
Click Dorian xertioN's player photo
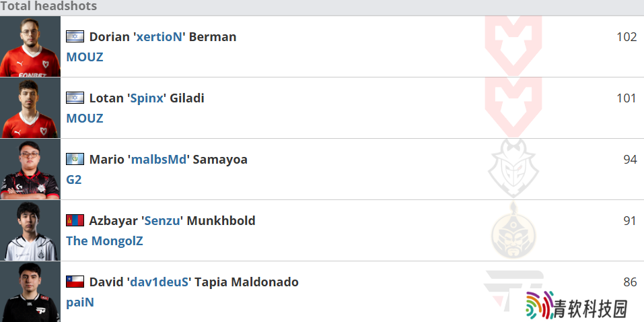[30, 46]
